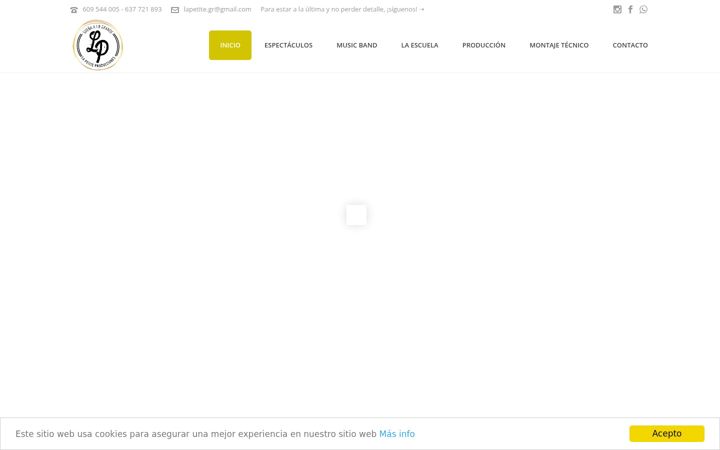This screenshot has width=720, height=450.
Task: Click the envelope email icon
Action: click(175, 10)
